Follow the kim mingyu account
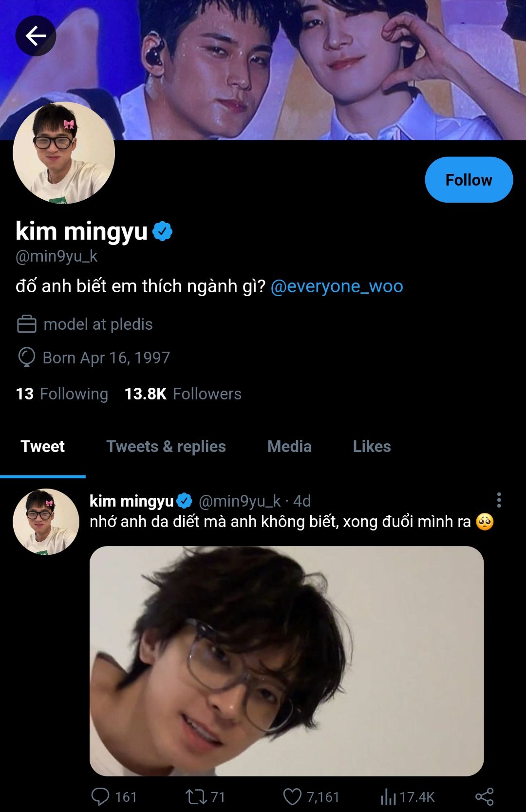This screenshot has height=812, width=526. click(x=469, y=180)
